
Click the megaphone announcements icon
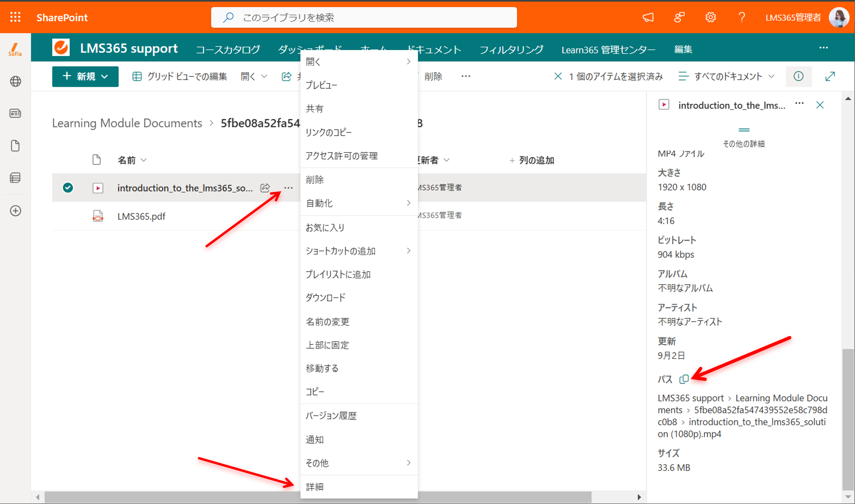coord(648,17)
